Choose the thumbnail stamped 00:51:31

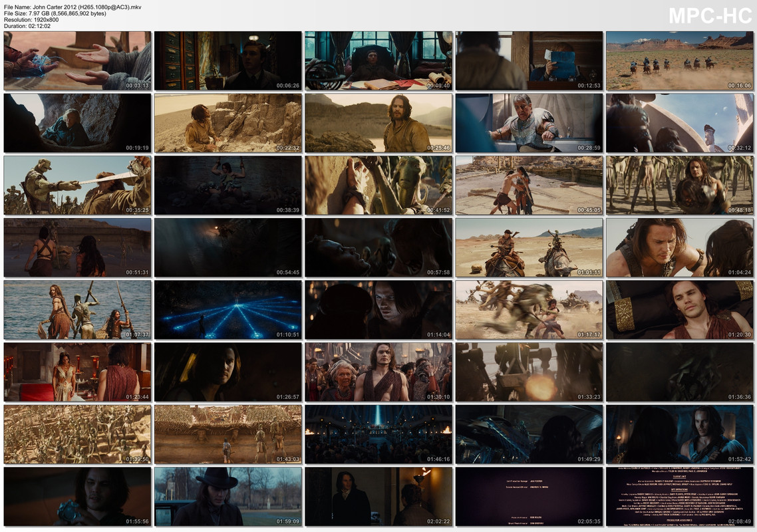click(x=77, y=247)
